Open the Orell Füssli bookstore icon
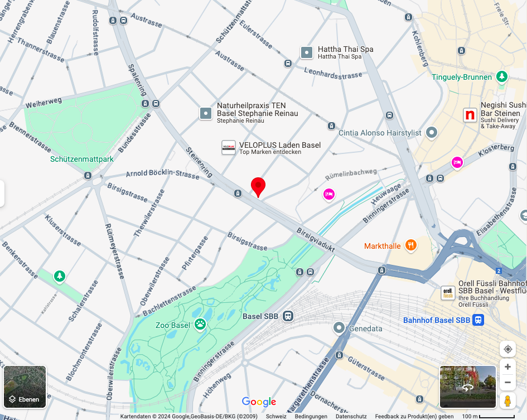The image size is (527, 420). pyautogui.click(x=448, y=293)
